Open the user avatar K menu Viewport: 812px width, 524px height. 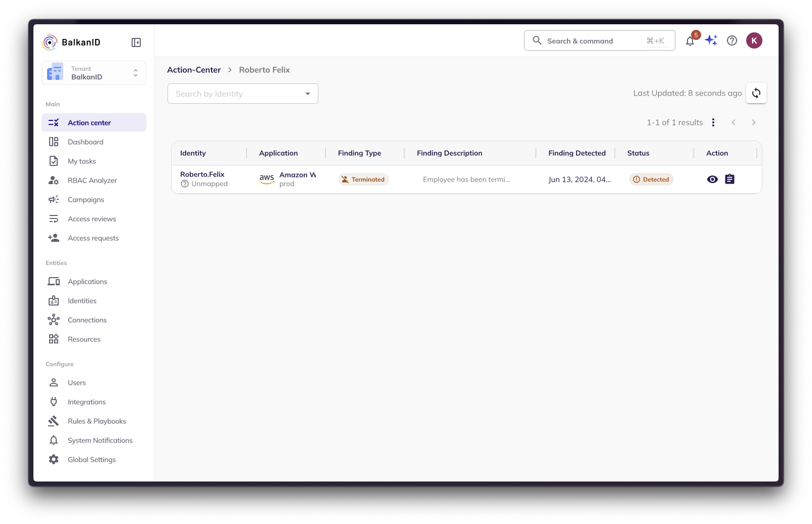pos(754,40)
